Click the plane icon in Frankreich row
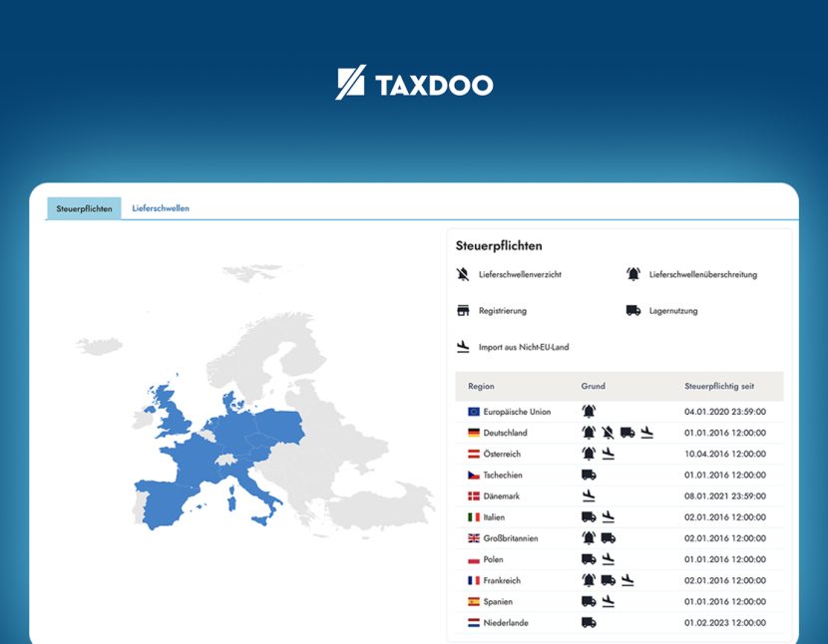This screenshot has height=644, width=828. (627, 580)
